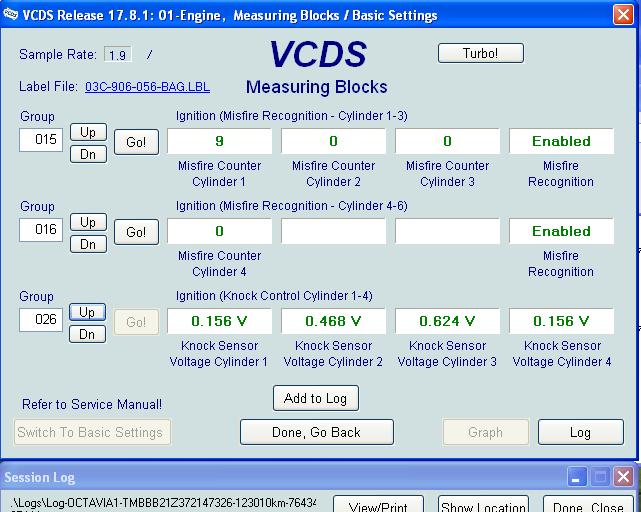Screen dimensions: 641x512
Task: Click Done, Close in Session Log
Action: point(588,505)
